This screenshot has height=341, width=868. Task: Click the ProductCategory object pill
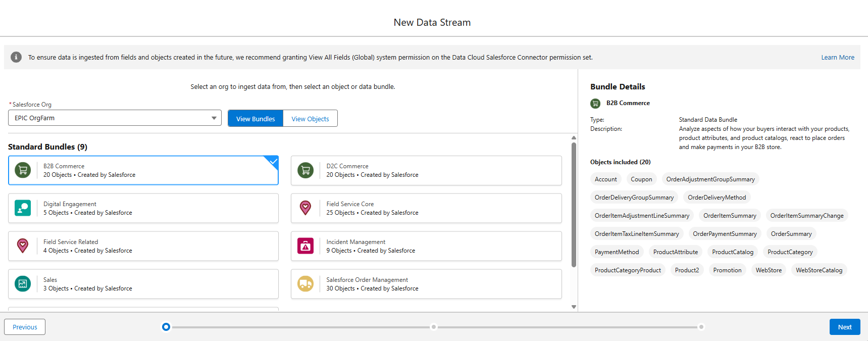pyautogui.click(x=790, y=252)
